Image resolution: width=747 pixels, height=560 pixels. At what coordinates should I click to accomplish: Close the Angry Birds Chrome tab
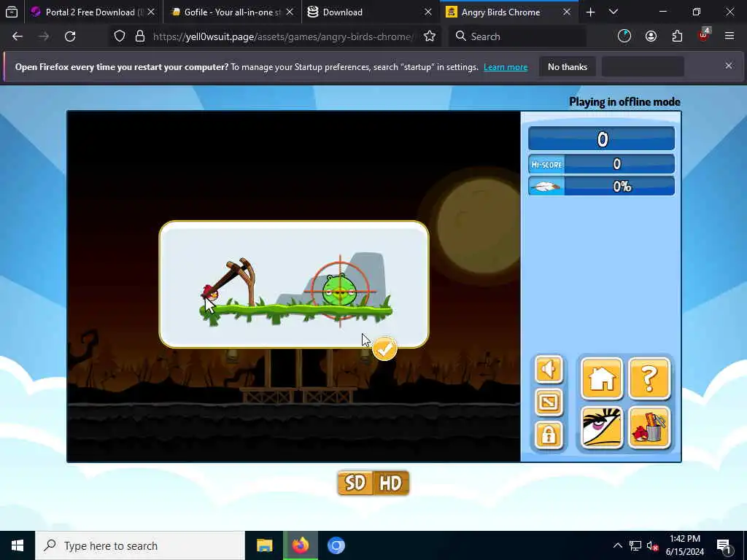[x=567, y=12]
